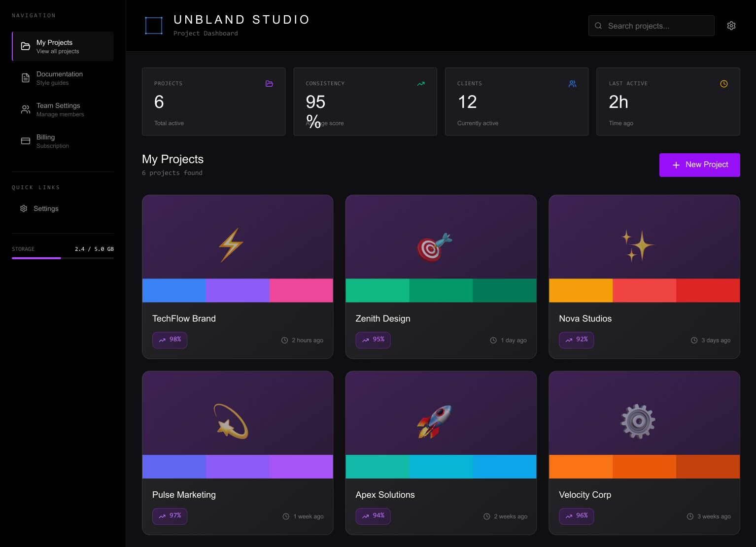The image size is (756, 547).
Task: Click the gear icon beside the Settings quick link
Action: (24, 208)
